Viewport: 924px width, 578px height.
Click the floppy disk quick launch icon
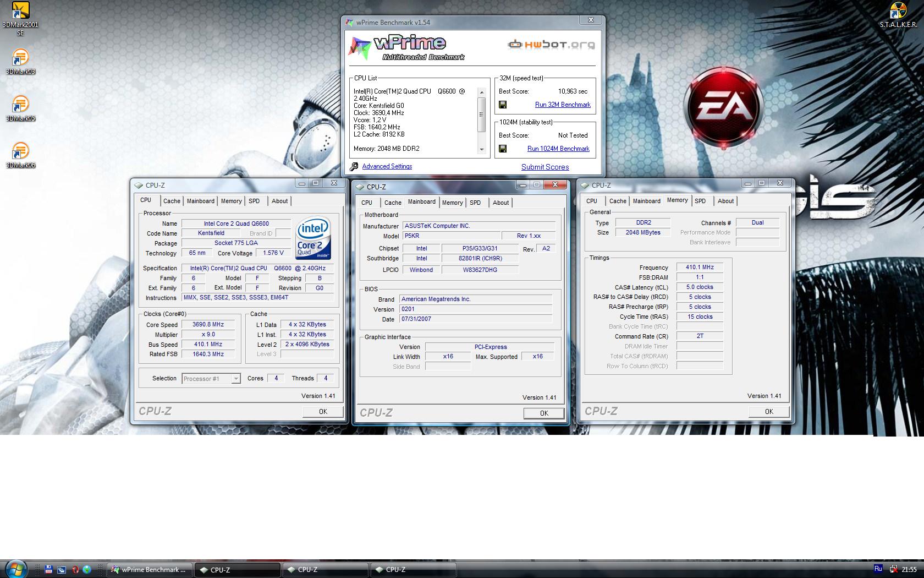click(x=49, y=570)
